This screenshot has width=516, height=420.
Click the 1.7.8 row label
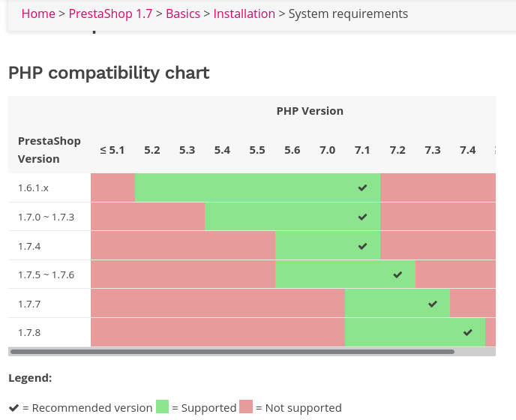(29, 332)
